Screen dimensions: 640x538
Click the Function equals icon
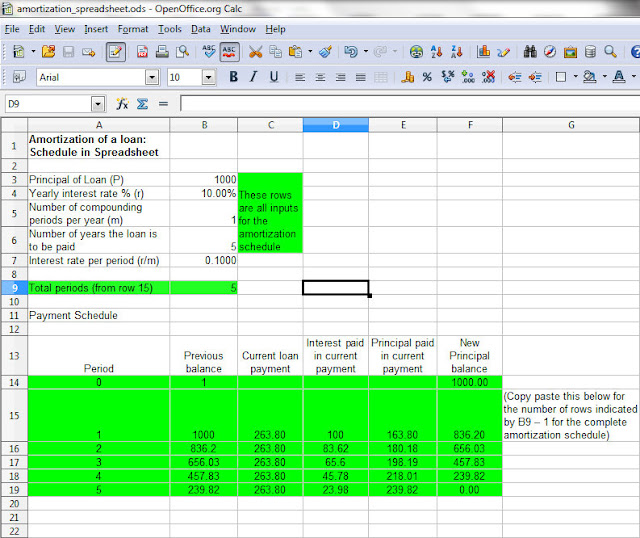tap(163, 104)
